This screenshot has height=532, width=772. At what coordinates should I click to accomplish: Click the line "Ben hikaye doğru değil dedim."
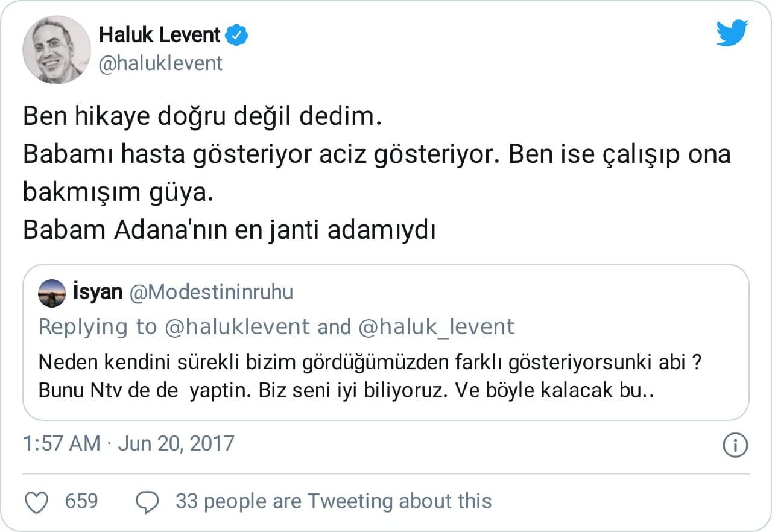click(203, 116)
